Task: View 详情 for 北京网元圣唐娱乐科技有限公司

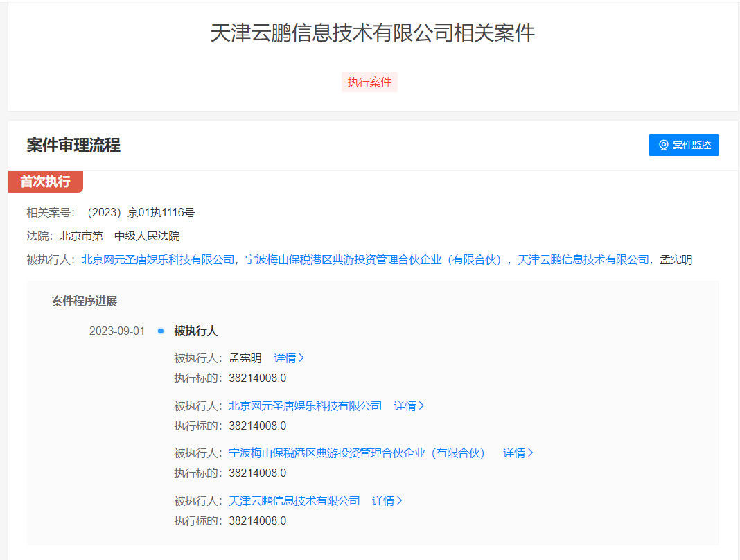Action: tap(409, 406)
